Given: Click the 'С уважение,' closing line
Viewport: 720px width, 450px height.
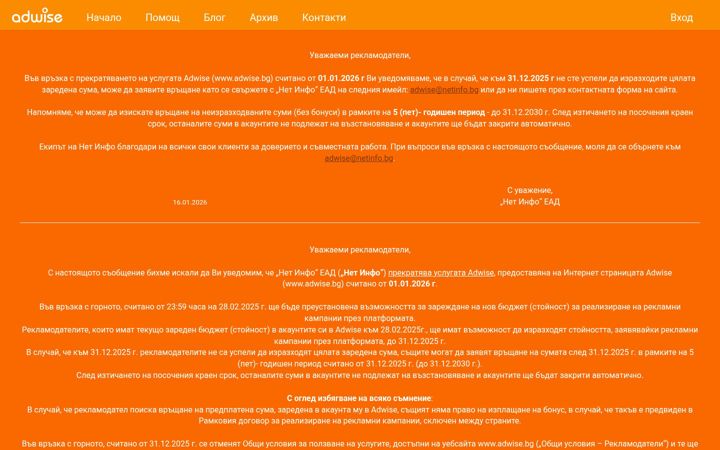Looking at the screenshot, I should (x=530, y=190).
